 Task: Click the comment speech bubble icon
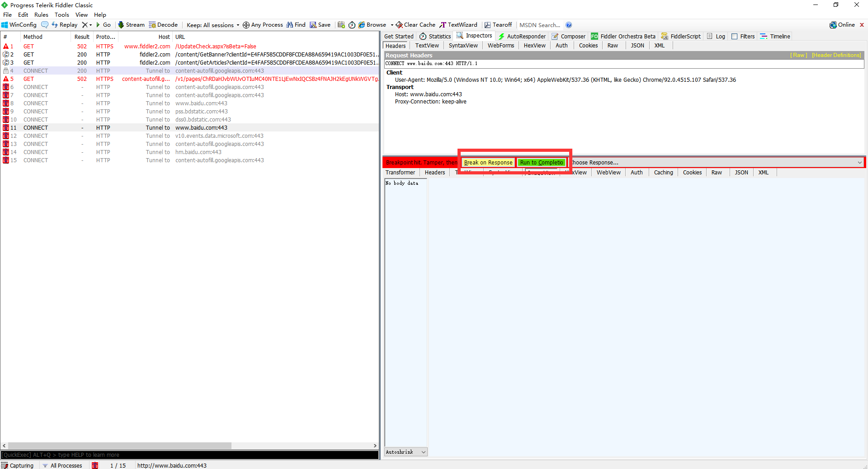pyautogui.click(x=44, y=25)
